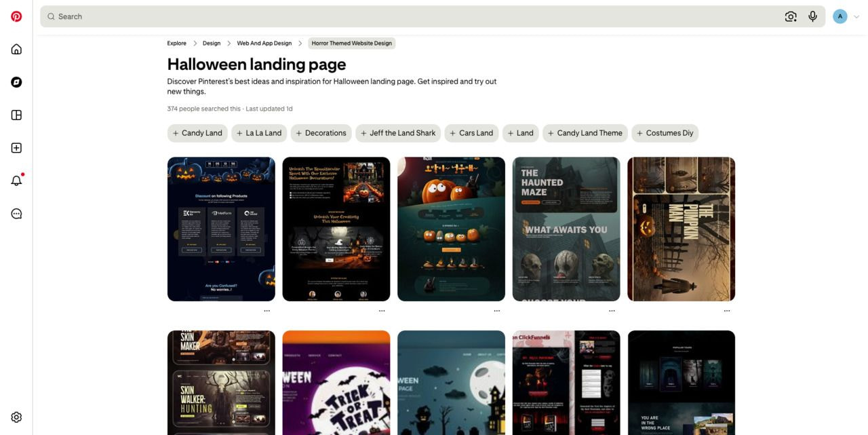Add the plain Land filter chip
868x435 pixels.
(521, 133)
